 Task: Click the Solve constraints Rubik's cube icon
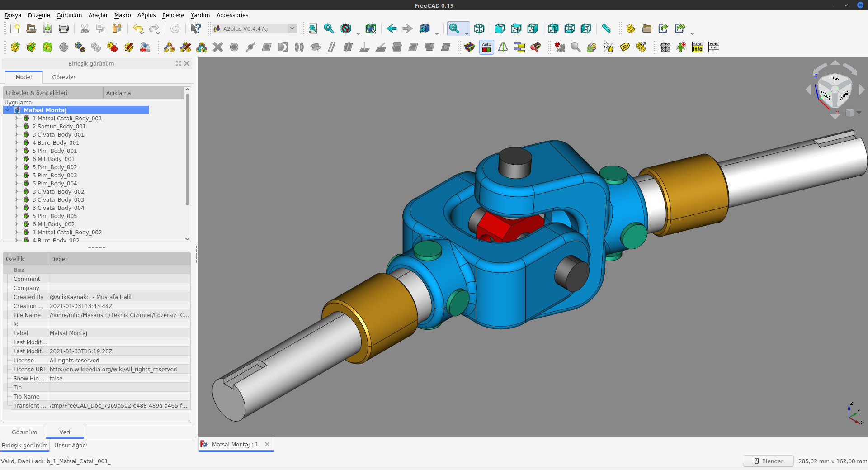pos(470,47)
